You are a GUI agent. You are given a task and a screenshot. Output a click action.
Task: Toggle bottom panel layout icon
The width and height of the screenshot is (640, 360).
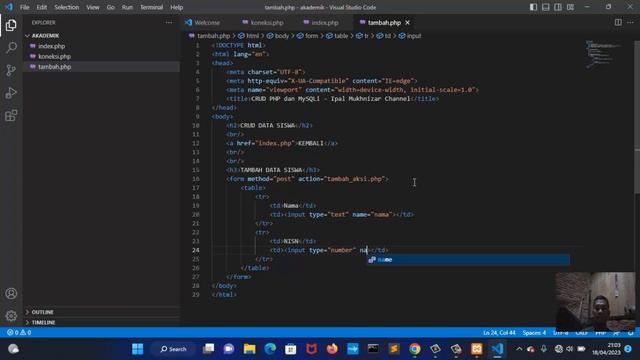545,7
